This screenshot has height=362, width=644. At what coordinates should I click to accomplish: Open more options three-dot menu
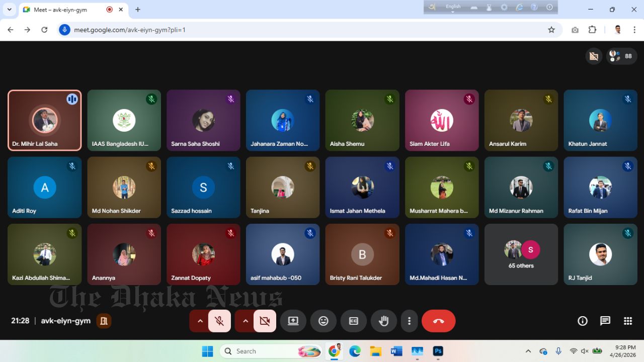click(410, 321)
